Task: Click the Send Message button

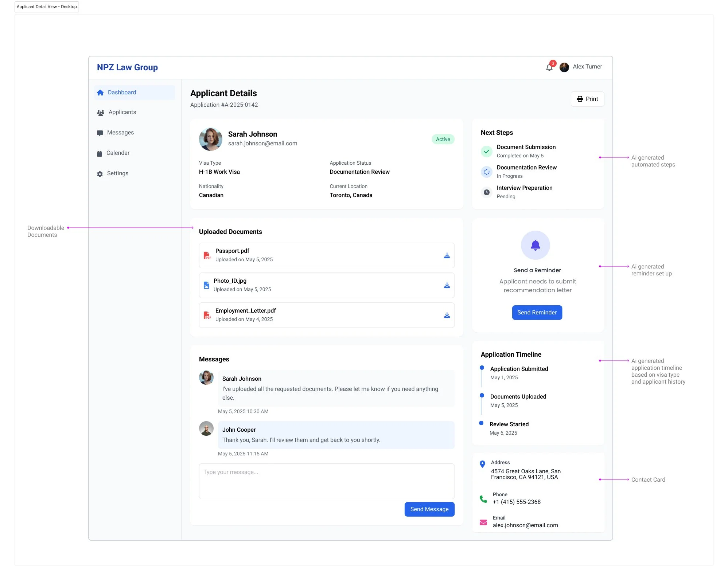Action: tap(429, 509)
